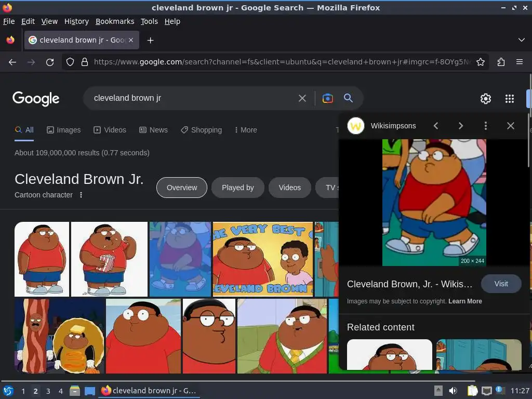Click the Google logo

coord(36,99)
